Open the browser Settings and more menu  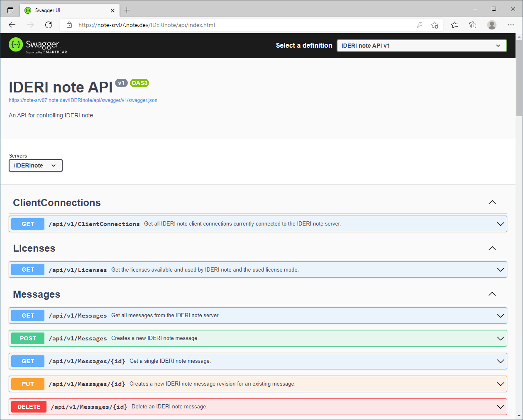[x=511, y=25]
